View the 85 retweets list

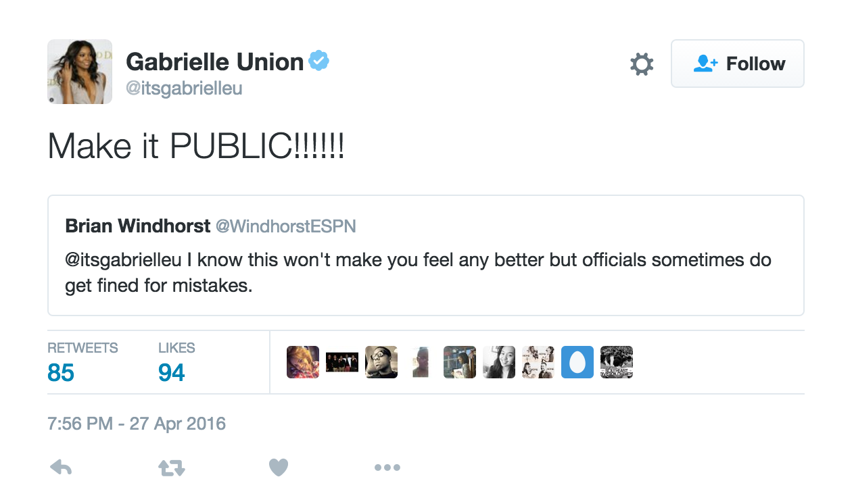click(82, 362)
